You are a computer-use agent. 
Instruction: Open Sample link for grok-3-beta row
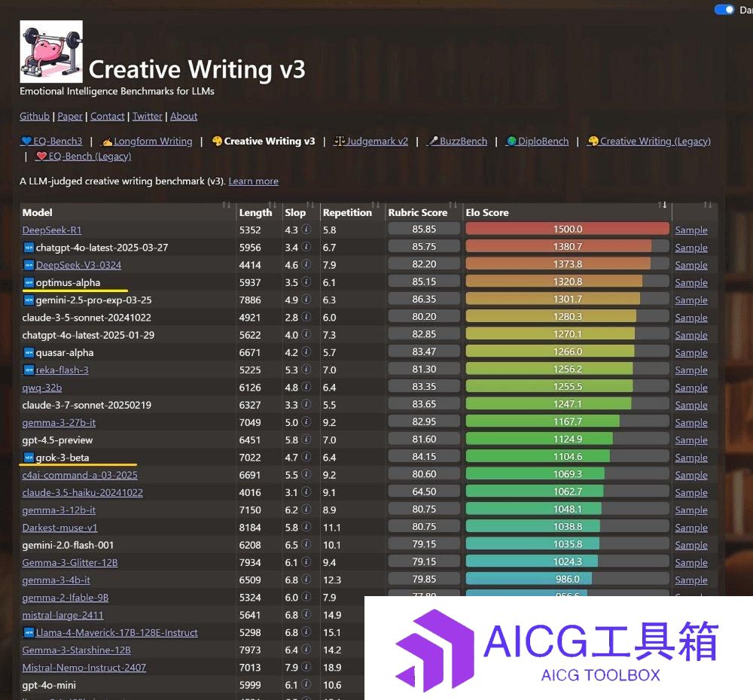(691, 458)
